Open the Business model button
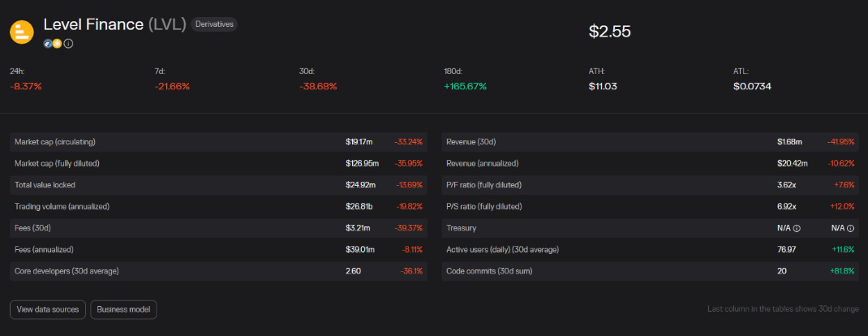868x336 pixels. point(123,309)
